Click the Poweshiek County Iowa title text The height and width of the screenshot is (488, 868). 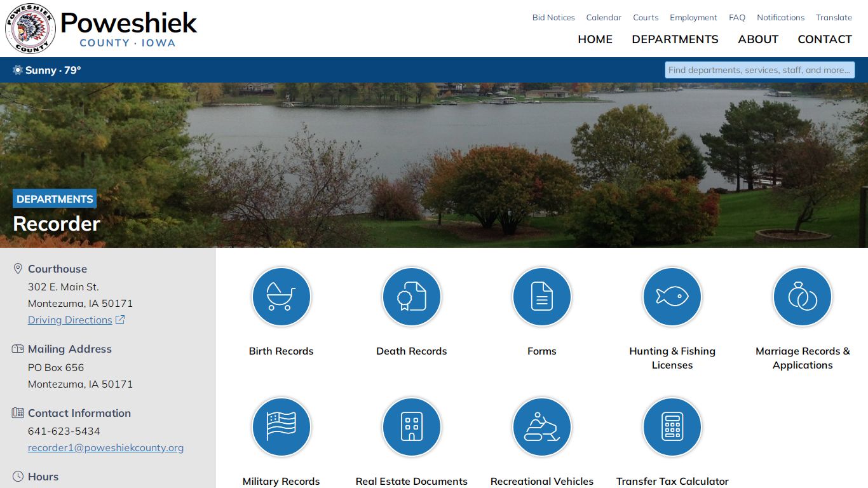click(128, 29)
